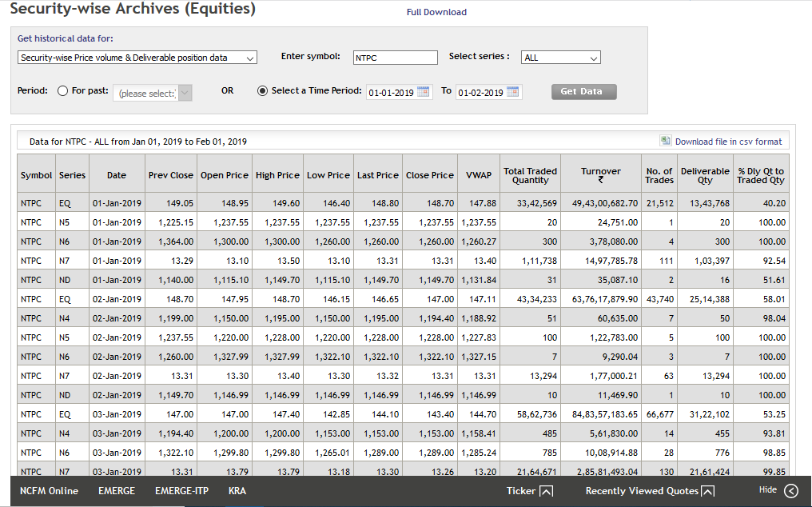Click close price value 143.40
The width and height of the screenshot is (812, 507).
pyautogui.click(x=440, y=414)
